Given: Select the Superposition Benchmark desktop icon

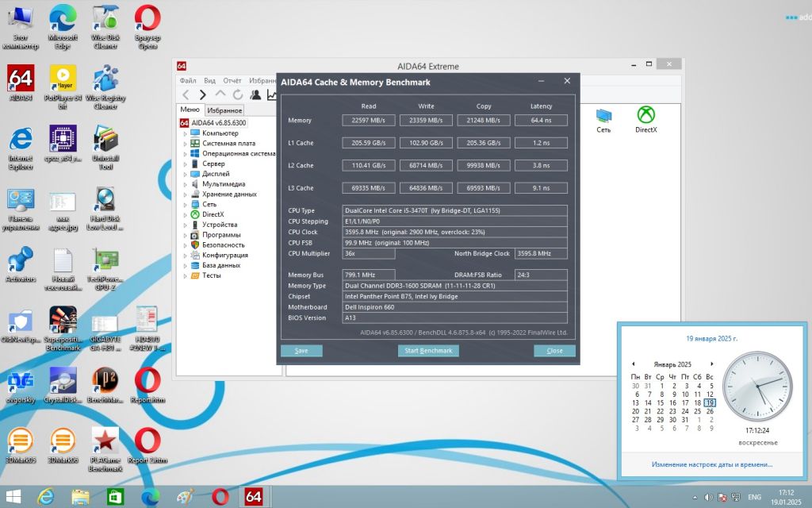Looking at the screenshot, I should [63, 329].
